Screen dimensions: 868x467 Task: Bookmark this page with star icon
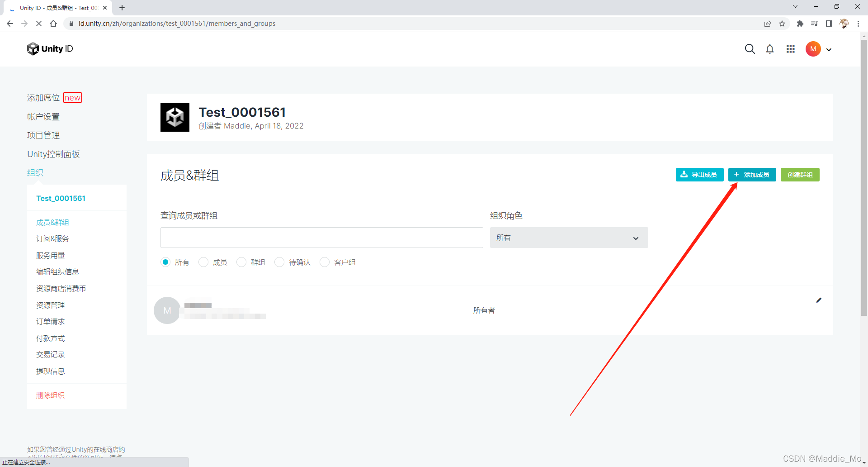click(x=782, y=24)
